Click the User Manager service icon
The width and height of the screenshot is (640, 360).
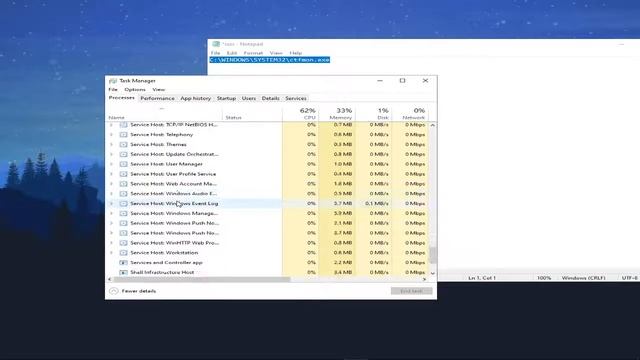click(123, 164)
